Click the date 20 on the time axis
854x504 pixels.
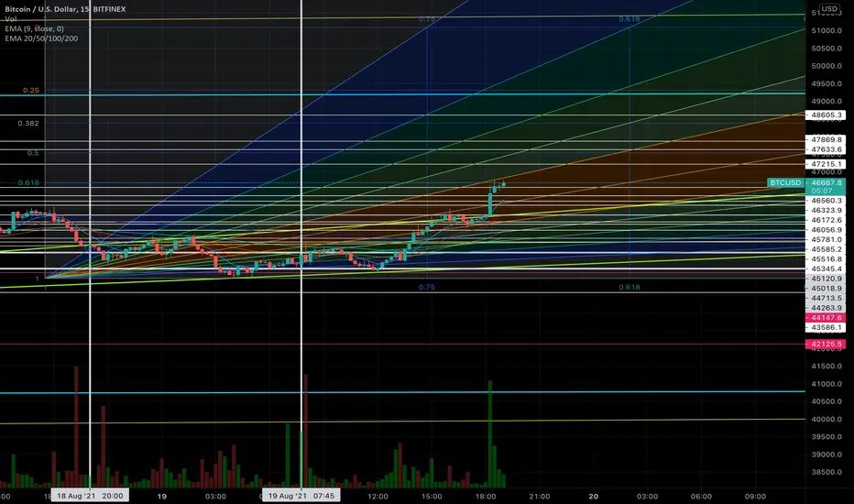tap(593, 497)
